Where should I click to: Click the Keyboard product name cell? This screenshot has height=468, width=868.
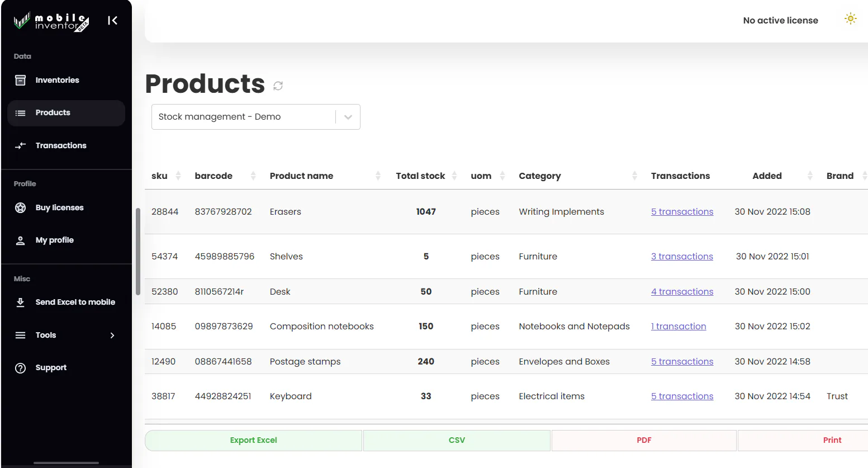[291, 396]
